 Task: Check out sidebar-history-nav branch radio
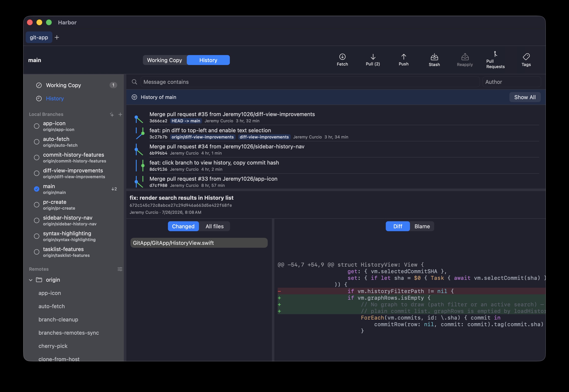pos(37,220)
